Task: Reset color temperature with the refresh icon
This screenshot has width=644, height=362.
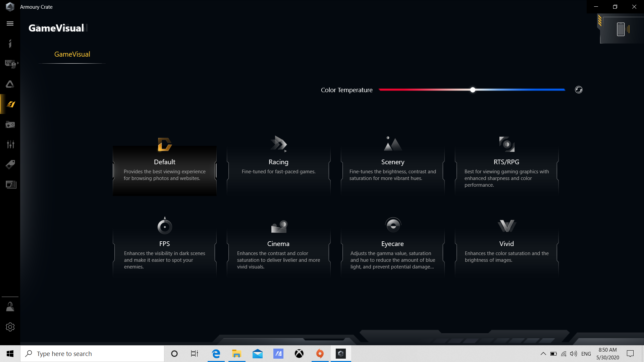Action: 579,90
